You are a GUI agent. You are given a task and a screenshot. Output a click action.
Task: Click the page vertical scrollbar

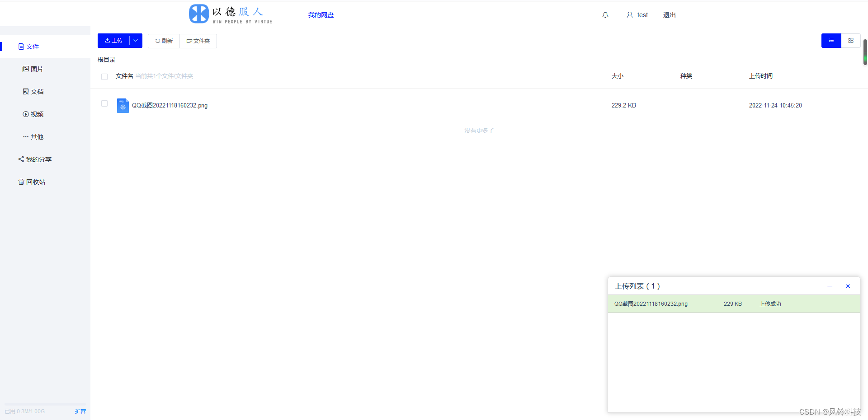point(865,52)
